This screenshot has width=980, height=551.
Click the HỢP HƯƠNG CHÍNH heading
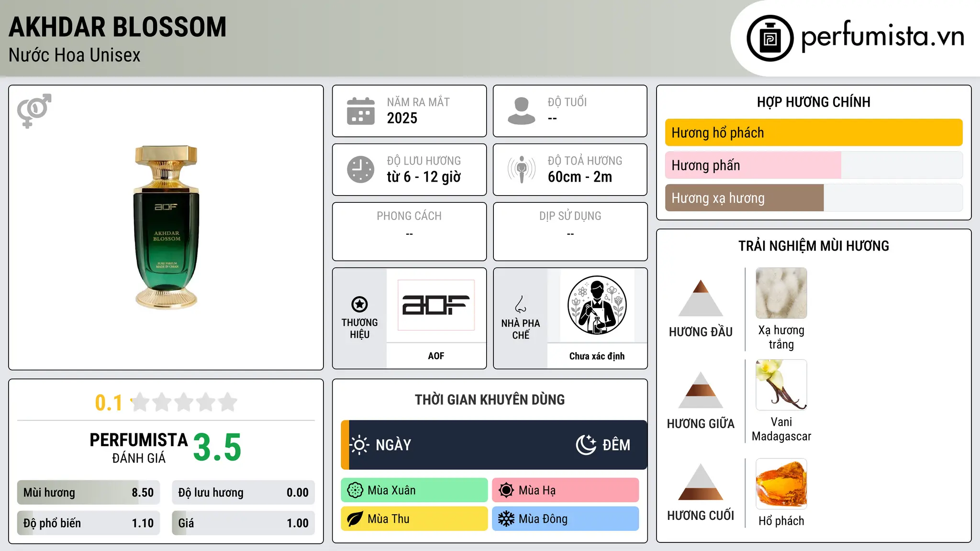point(813,102)
